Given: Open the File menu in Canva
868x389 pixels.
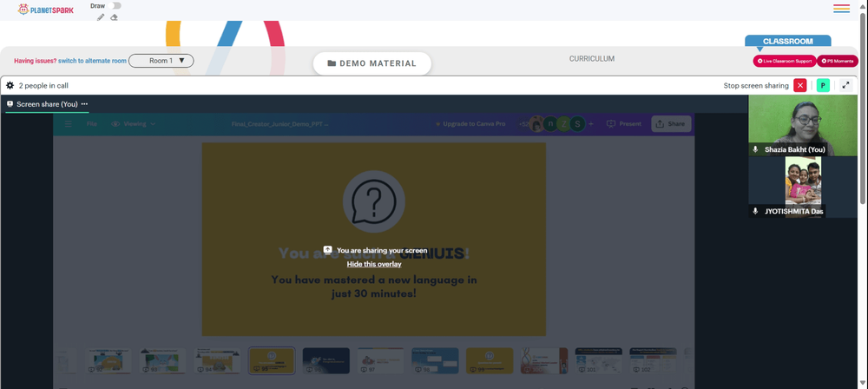Looking at the screenshot, I should 92,124.
